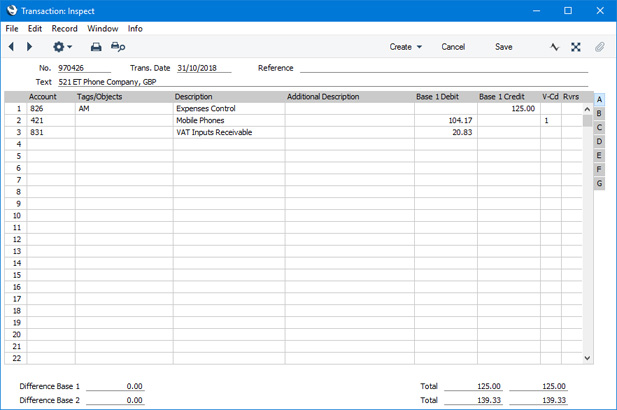Click the Reference input field

pyautogui.click(x=444, y=68)
